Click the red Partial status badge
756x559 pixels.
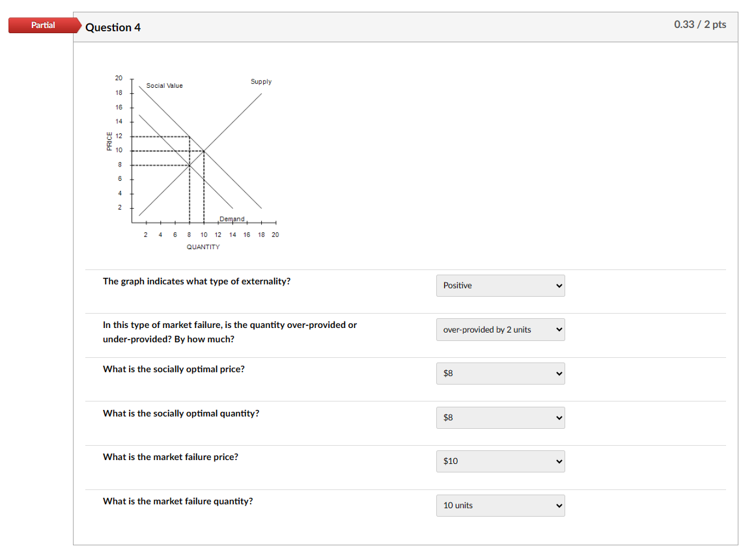coord(43,25)
